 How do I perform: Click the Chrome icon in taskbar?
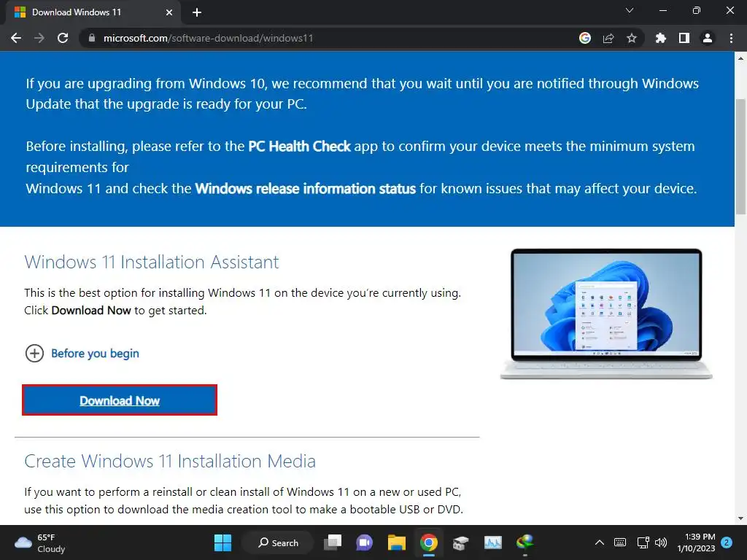pos(429,542)
